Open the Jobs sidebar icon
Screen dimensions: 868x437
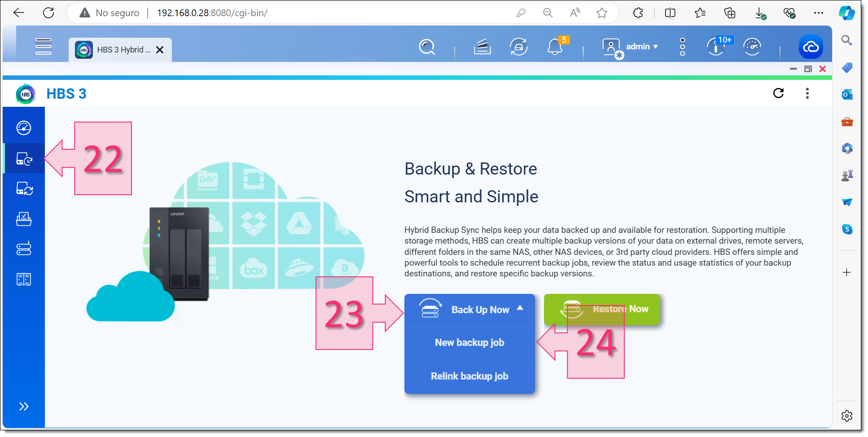[x=24, y=219]
